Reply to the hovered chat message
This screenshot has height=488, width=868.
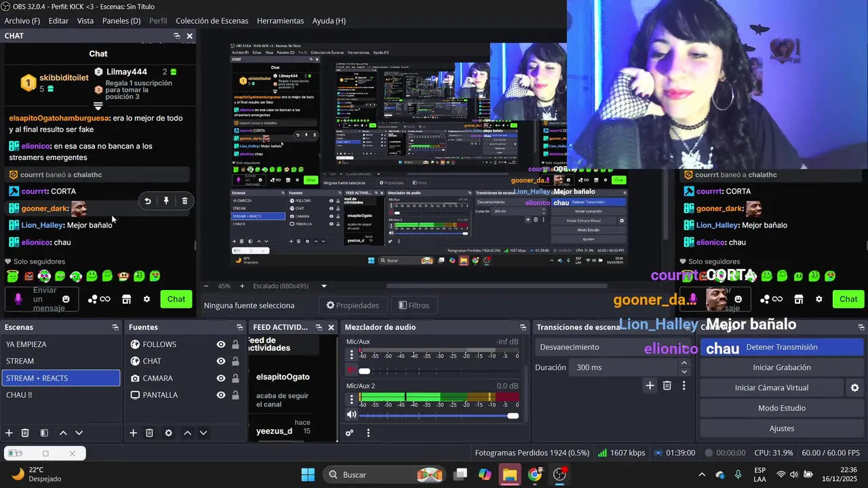(x=147, y=201)
